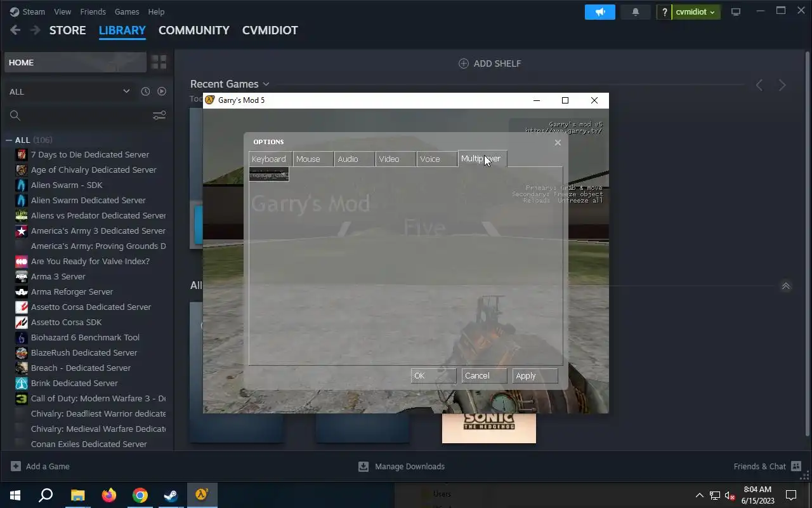Image resolution: width=812 pixels, height=508 pixels.
Task: Select Are You Ready for Valve Index?
Action: (90, 261)
